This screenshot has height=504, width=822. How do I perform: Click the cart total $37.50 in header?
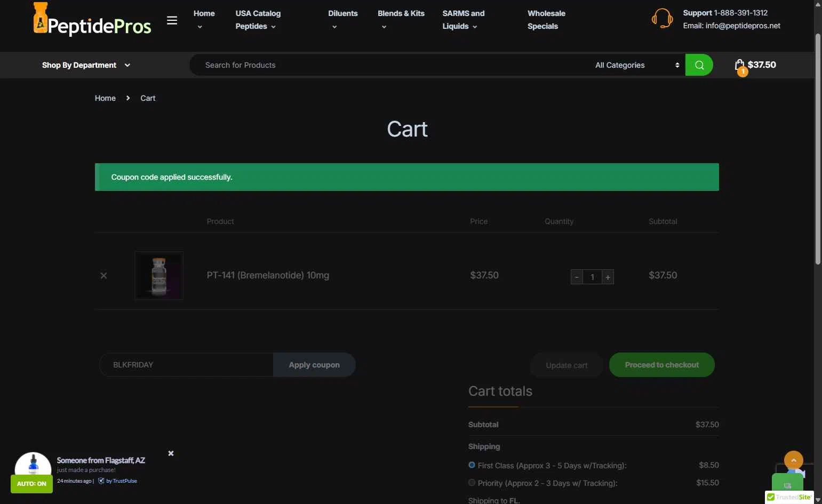point(762,65)
